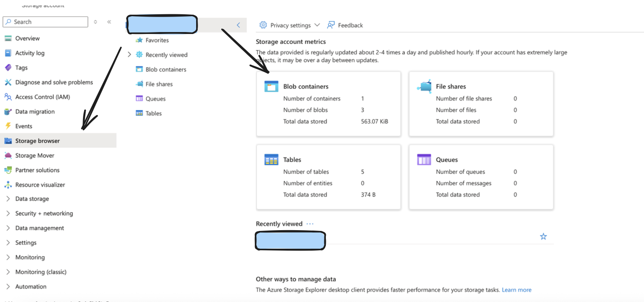Image resolution: width=644 pixels, height=302 pixels.
Task: Click the Tables card icon
Action: click(271, 159)
